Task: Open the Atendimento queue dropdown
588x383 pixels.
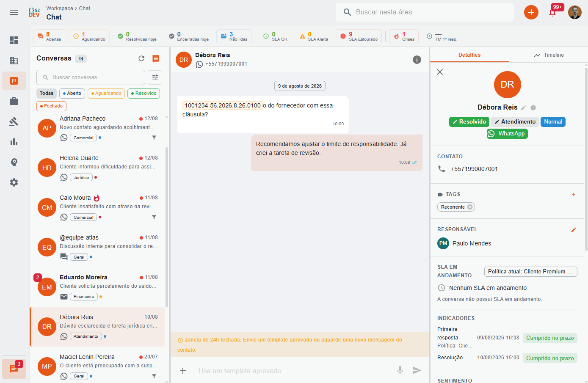Action: point(515,122)
